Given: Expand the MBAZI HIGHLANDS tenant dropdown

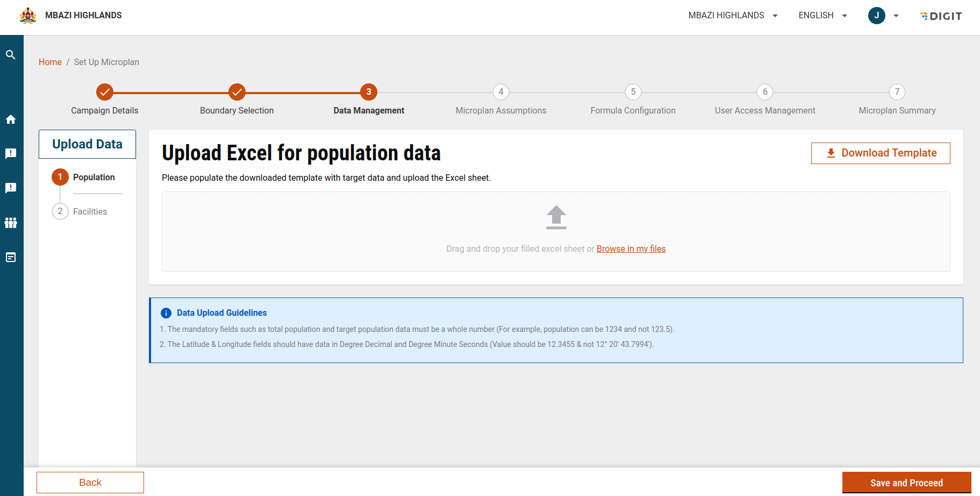Looking at the screenshot, I should pos(733,16).
